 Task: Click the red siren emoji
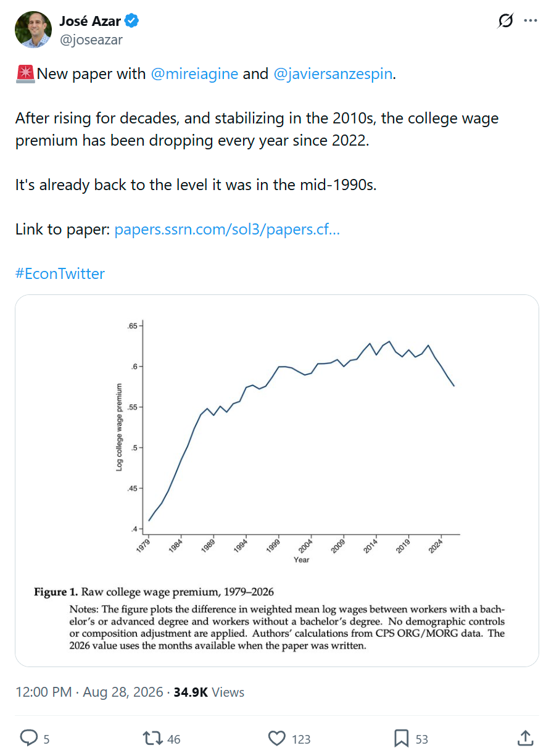25,74
